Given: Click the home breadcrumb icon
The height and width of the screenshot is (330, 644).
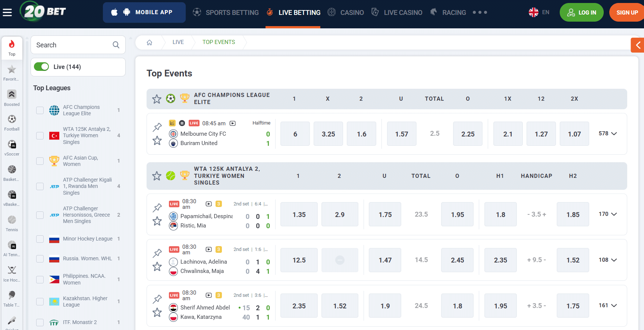Looking at the screenshot, I should [150, 43].
